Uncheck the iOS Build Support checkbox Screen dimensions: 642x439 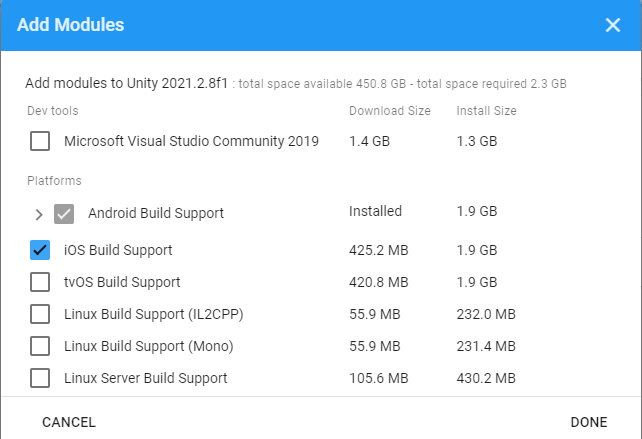40,250
